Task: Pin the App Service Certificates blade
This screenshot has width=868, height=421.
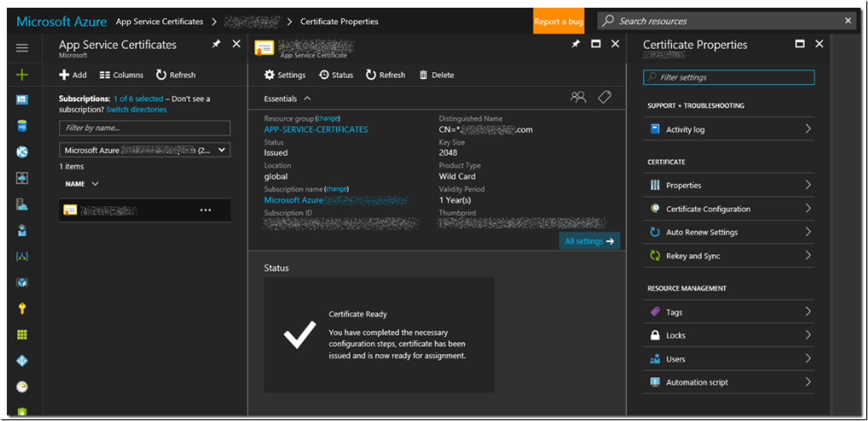Action: point(216,44)
